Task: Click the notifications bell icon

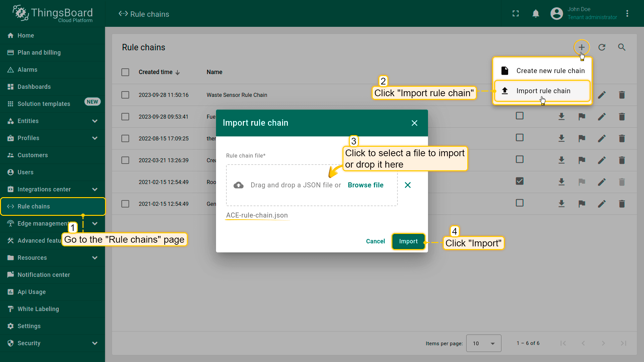Action: (x=536, y=13)
